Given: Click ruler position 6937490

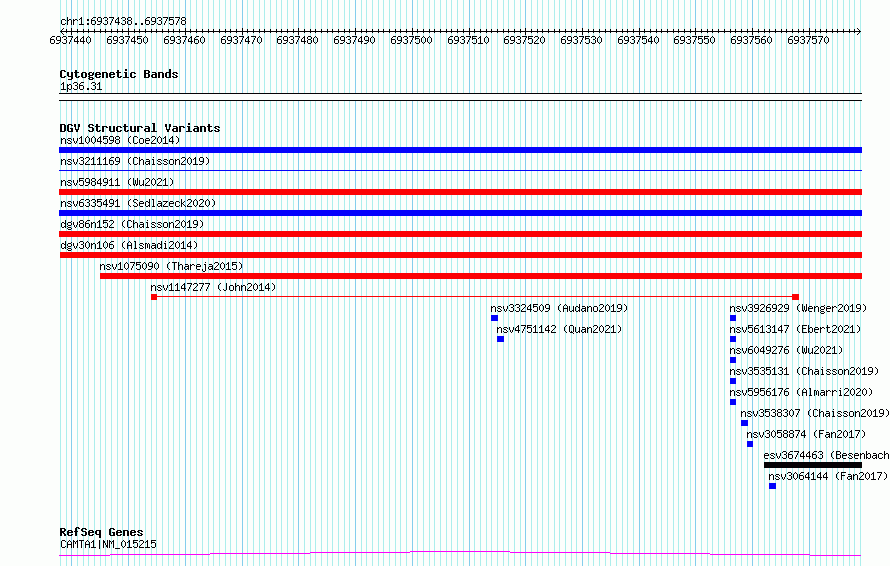Looking at the screenshot, I should click(x=354, y=40).
